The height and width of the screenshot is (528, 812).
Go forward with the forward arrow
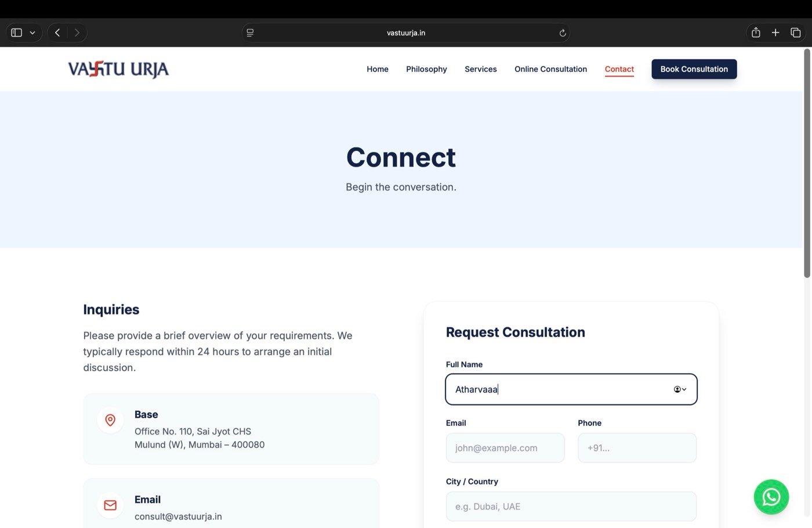pyautogui.click(x=77, y=32)
